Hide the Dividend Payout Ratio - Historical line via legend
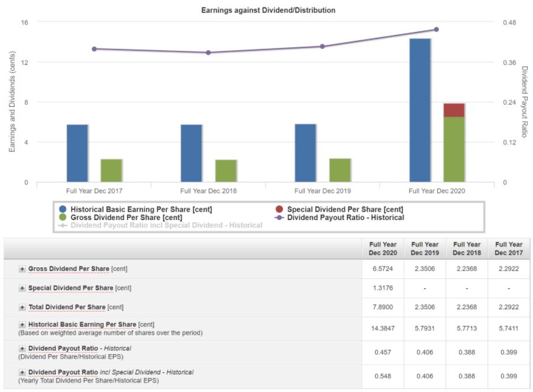This screenshot has width=533, height=392. pos(345,218)
